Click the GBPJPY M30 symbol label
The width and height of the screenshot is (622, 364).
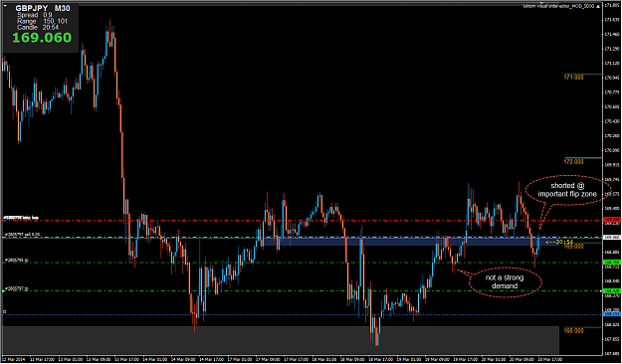43,8
